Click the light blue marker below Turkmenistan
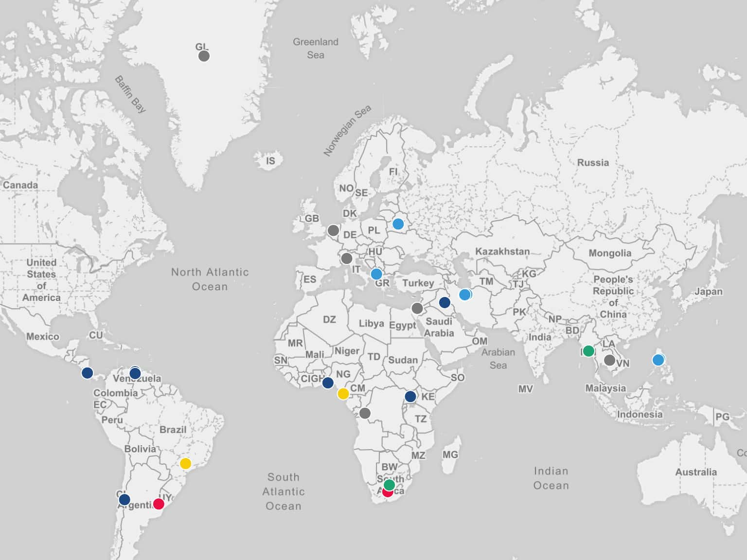This screenshot has height=560, width=747. [x=465, y=295]
